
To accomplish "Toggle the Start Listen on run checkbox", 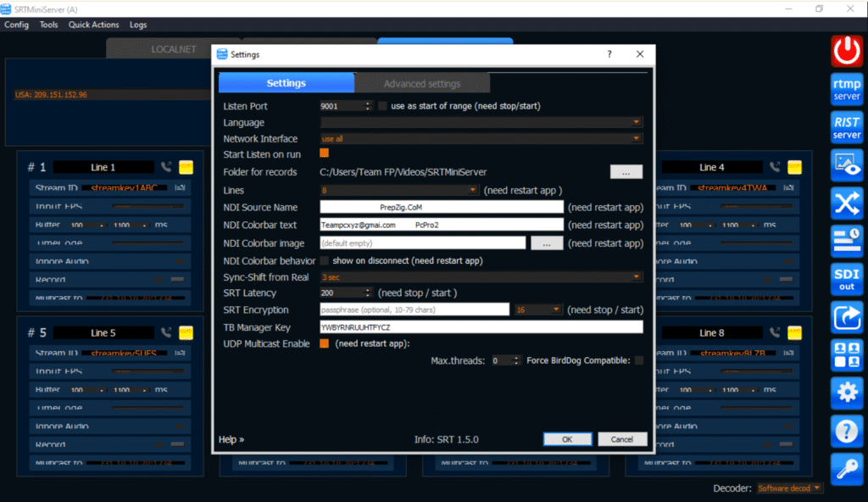I will point(324,153).
